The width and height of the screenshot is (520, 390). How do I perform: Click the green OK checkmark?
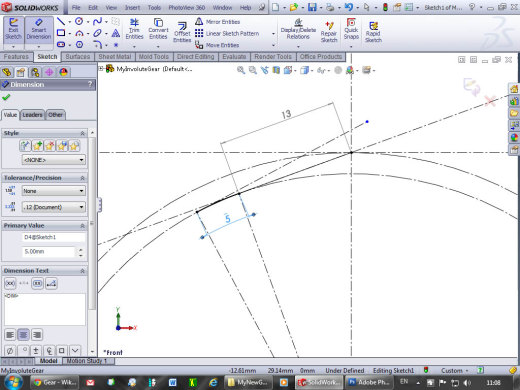[x=6, y=97]
